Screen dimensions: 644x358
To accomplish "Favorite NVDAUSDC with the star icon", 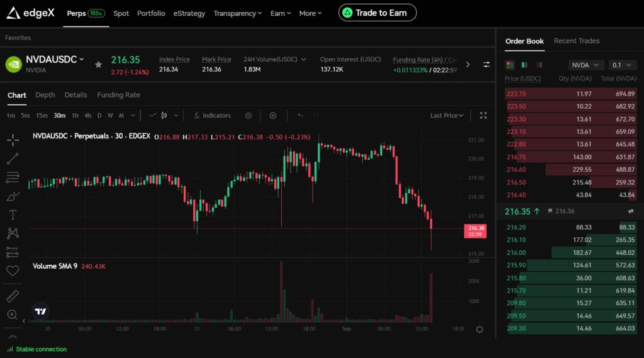I will tap(98, 65).
